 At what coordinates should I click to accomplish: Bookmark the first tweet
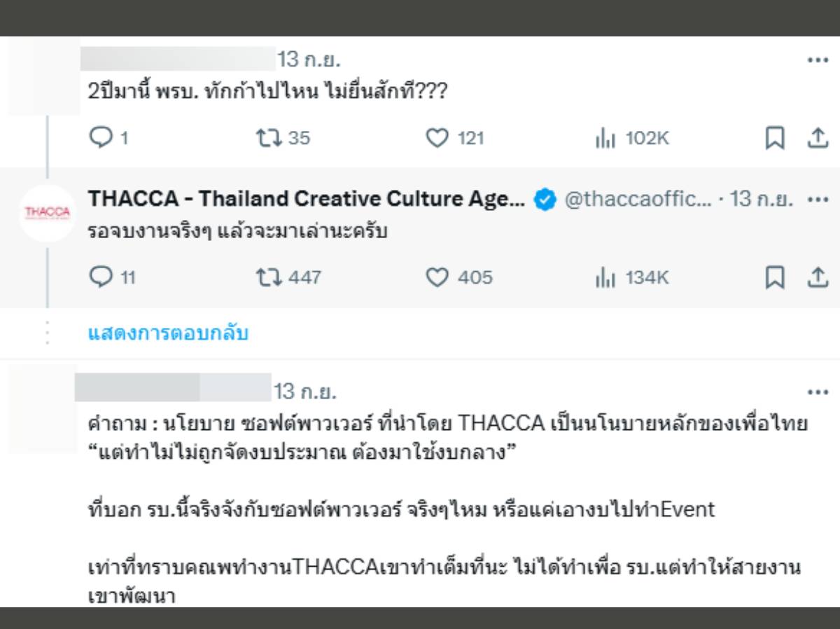click(773, 139)
